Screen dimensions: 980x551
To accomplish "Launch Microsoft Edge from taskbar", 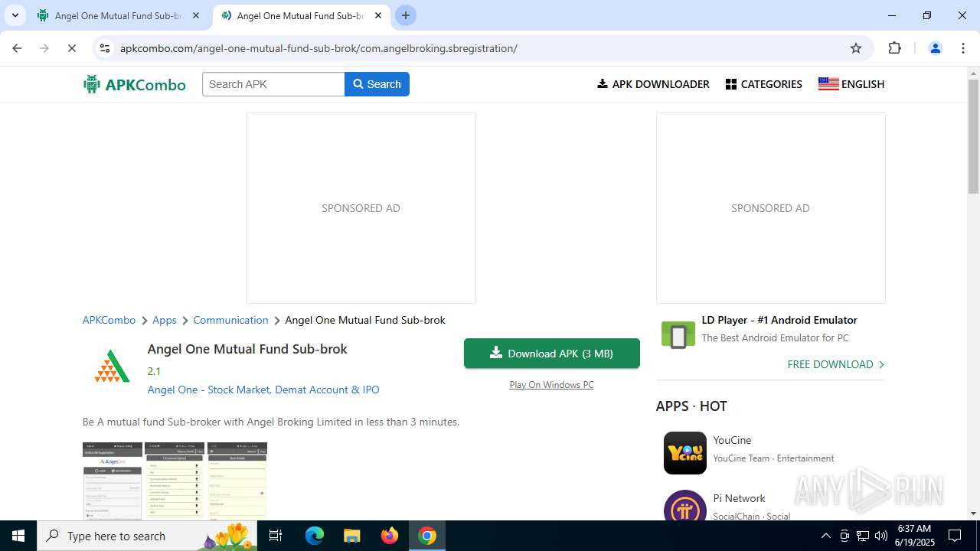I will pos(315,536).
